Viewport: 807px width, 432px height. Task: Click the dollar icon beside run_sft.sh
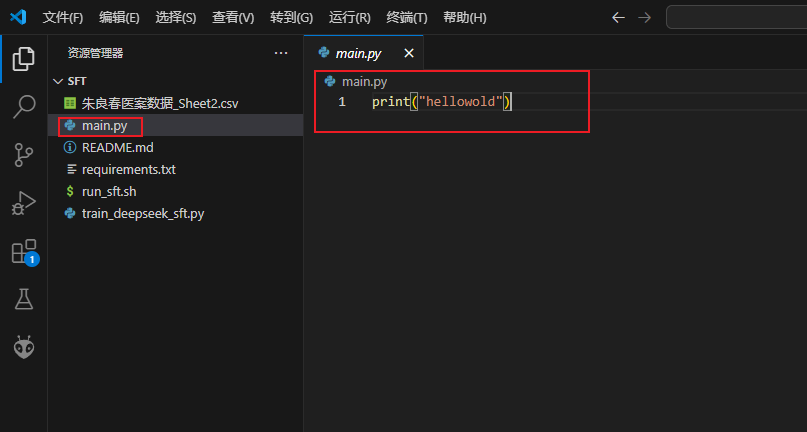click(x=70, y=192)
